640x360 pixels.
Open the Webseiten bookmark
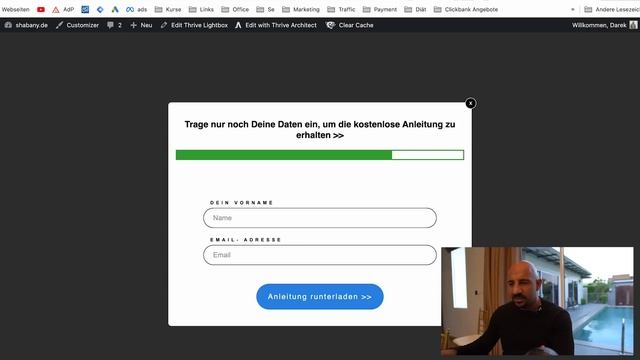(x=16, y=9)
